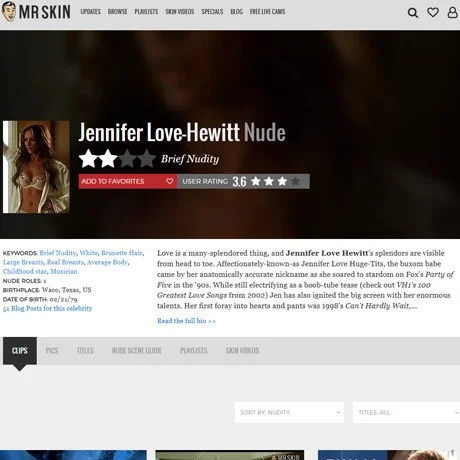Select the Clips tab
Screen dimensions: 460x460
point(20,351)
